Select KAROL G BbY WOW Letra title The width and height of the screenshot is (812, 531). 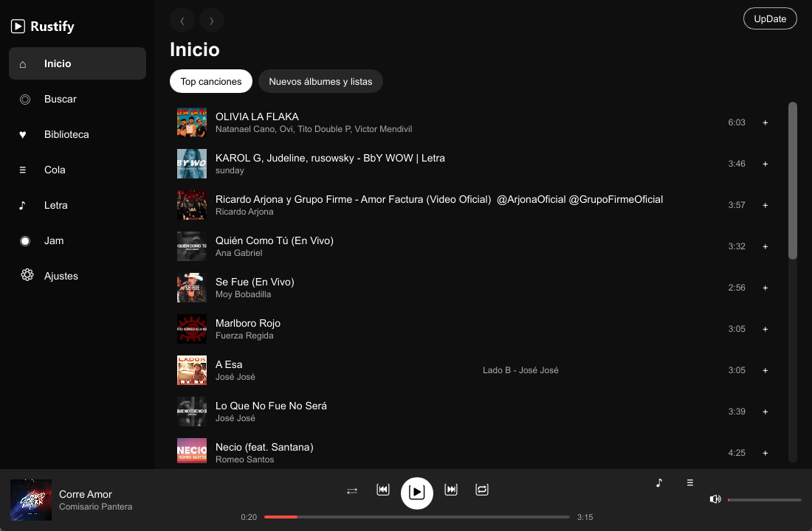330,158
